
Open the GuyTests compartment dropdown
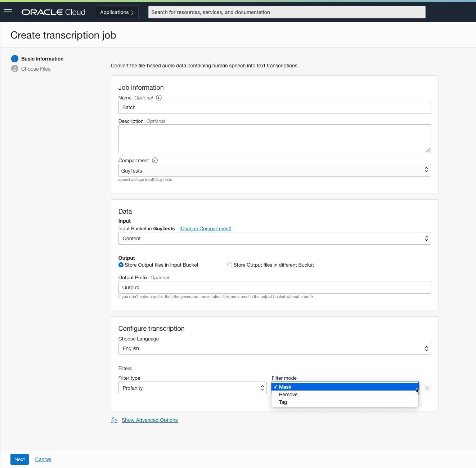click(274, 170)
